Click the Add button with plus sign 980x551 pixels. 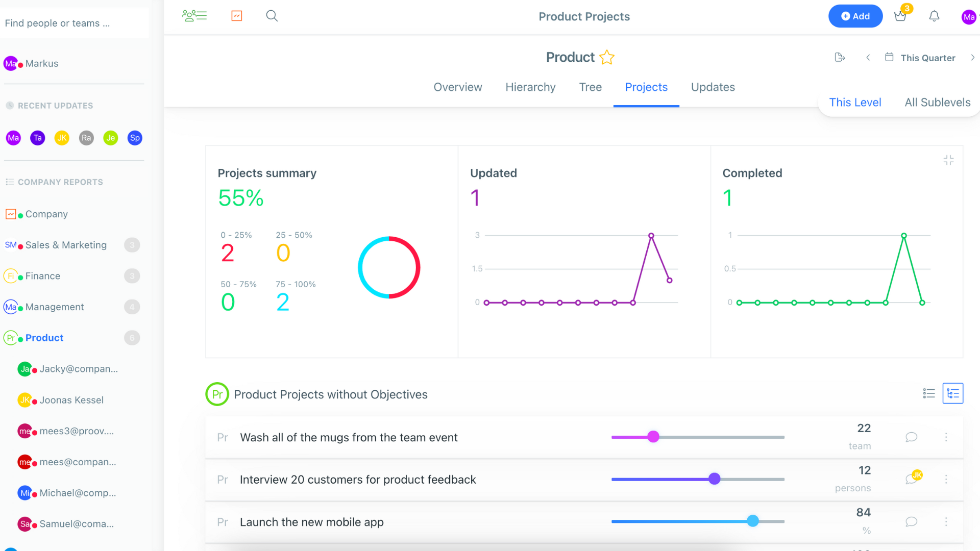coord(855,15)
